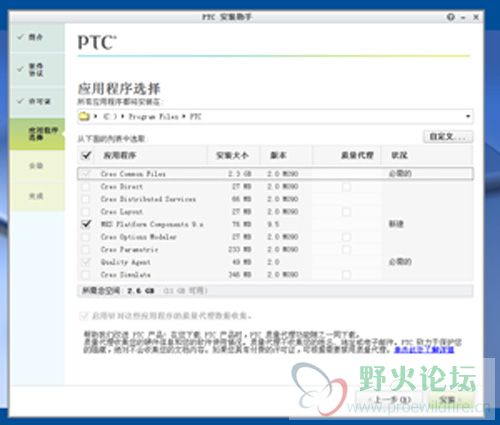Check the Creo Distributed Services checkbox
Screen dimensions: 500x425
[86, 199]
